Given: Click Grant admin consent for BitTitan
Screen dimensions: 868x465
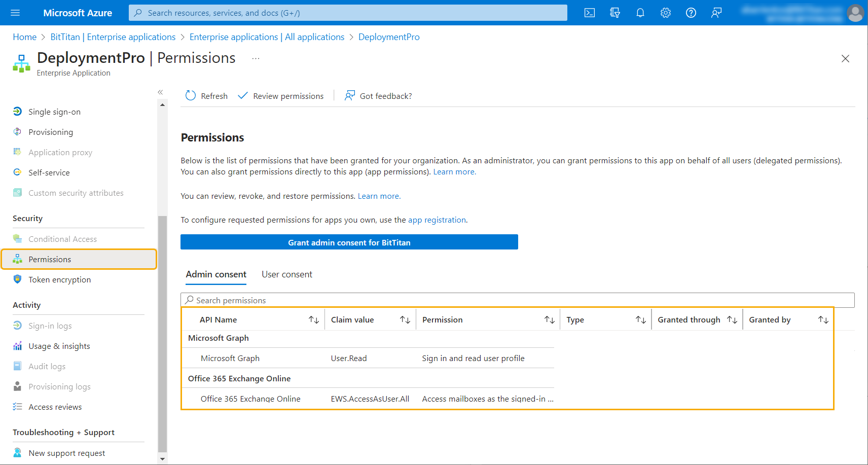Looking at the screenshot, I should pyautogui.click(x=349, y=242).
